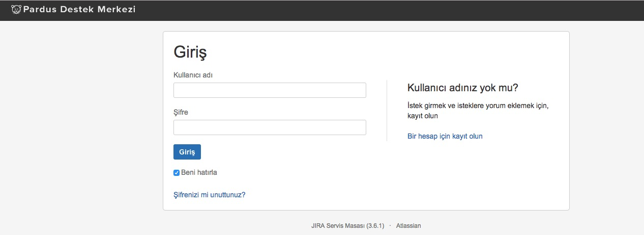
Task: Open the Pardus Destek Merkezi header title
Action: (x=79, y=9)
